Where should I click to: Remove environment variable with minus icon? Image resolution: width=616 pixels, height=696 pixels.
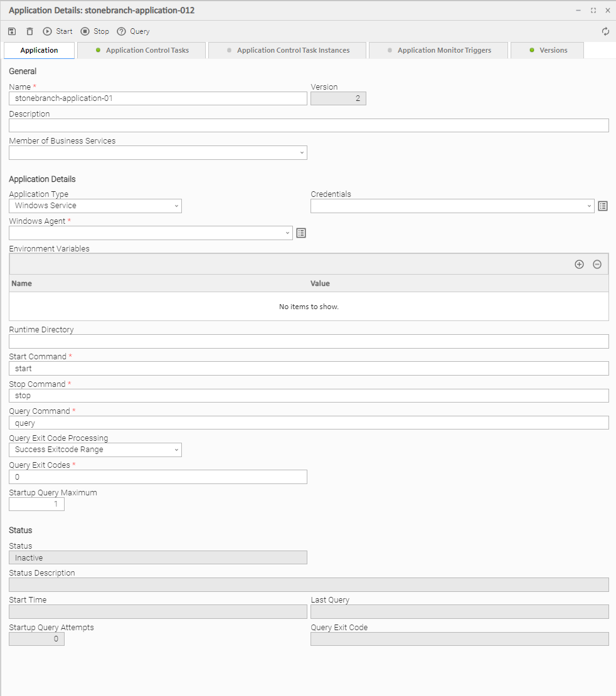597,265
